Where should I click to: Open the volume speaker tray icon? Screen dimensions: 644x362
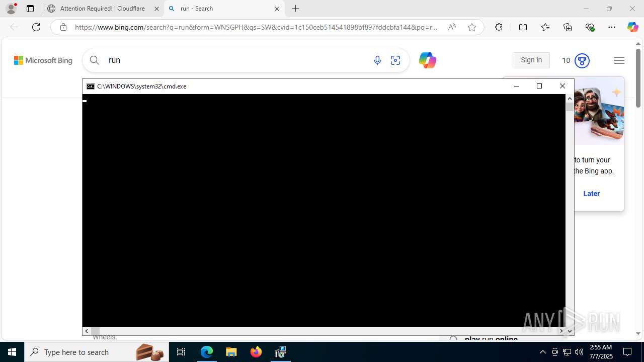pos(579,352)
